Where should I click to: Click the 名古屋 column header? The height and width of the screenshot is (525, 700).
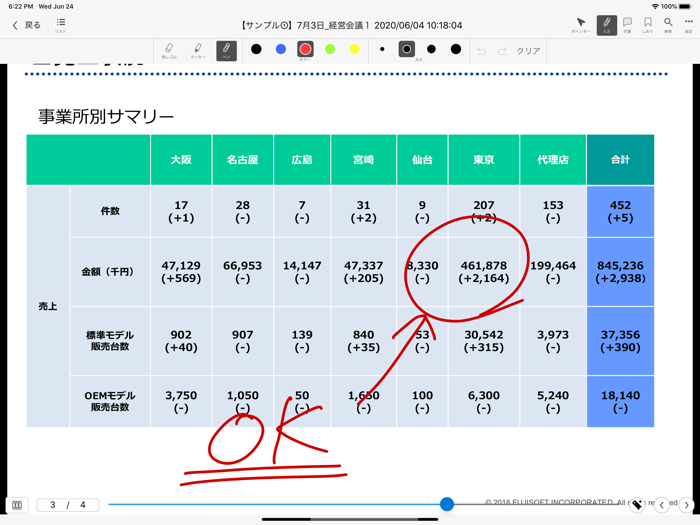pos(242,159)
